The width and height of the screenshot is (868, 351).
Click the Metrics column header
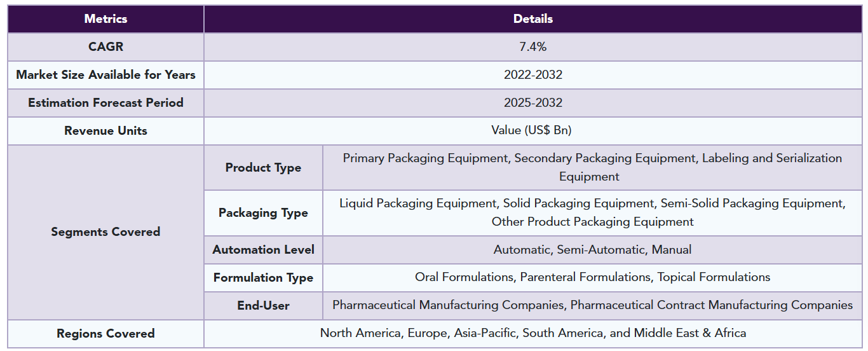[x=105, y=19]
